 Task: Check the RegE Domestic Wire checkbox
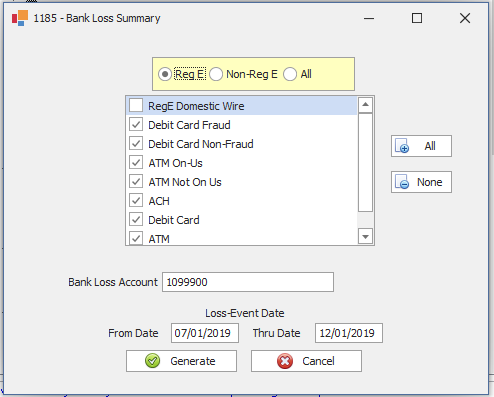[136, 106]
